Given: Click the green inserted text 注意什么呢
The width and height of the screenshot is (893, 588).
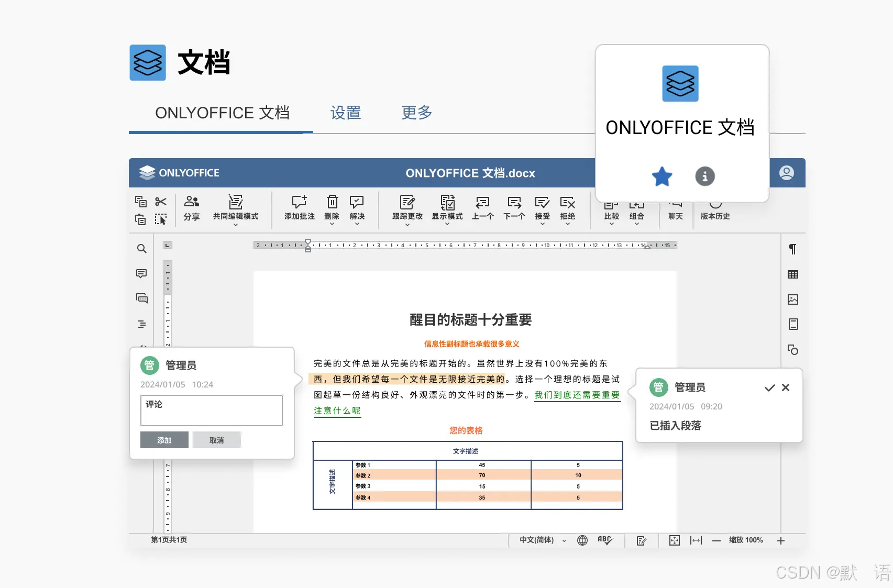Looking at the screenshot, I should click(337, 411).
